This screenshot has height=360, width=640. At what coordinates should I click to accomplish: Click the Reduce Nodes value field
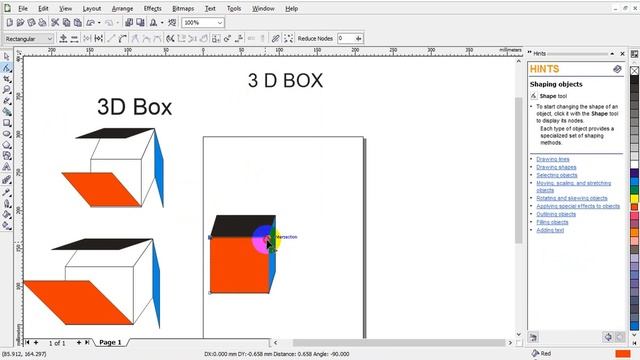345,38
